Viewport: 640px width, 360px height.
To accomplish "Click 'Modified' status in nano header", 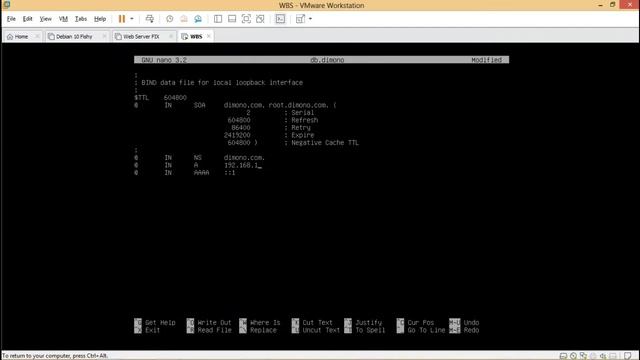I will tap(487, 60).
